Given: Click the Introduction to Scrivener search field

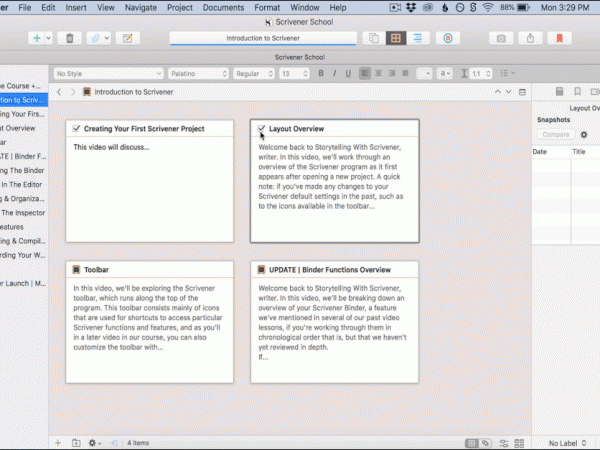Looking at the screenshot, I should point(263,39).
